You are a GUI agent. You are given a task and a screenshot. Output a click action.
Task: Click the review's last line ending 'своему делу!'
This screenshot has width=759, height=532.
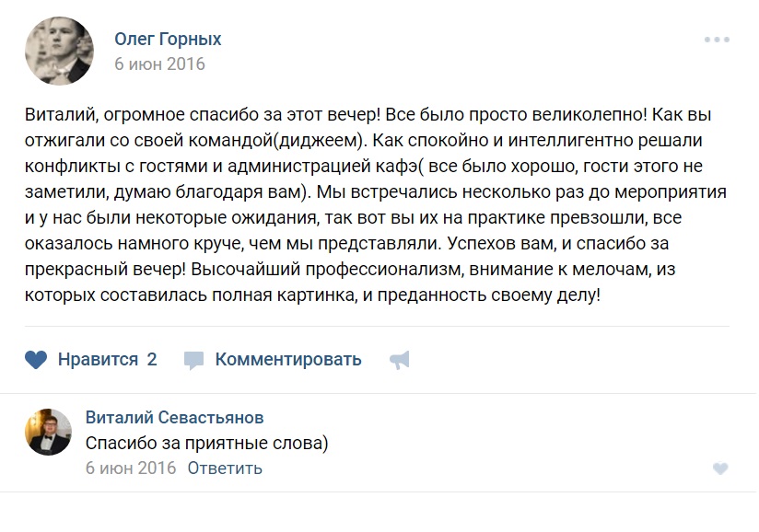[313, 296]
